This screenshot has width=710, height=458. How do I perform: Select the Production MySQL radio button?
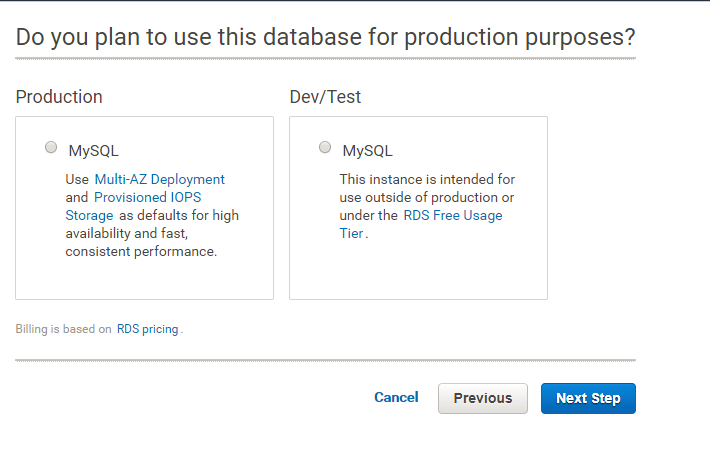51,148
